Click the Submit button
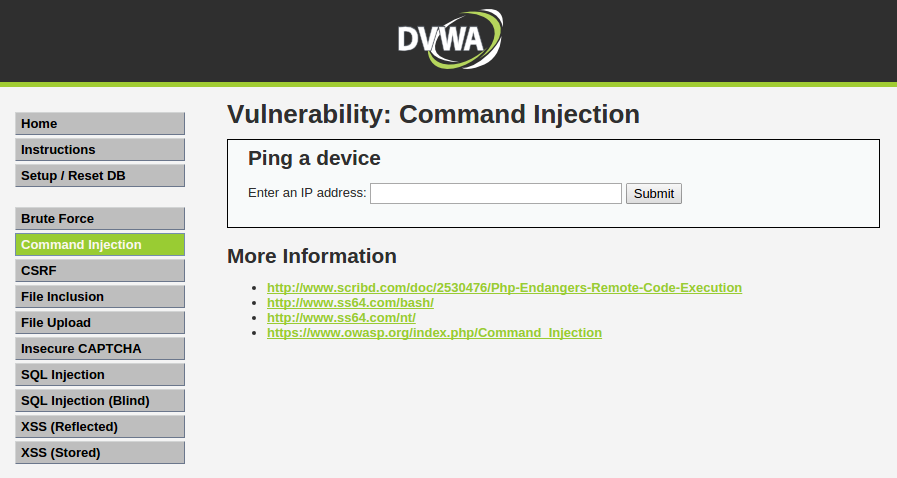 point(654,193)
